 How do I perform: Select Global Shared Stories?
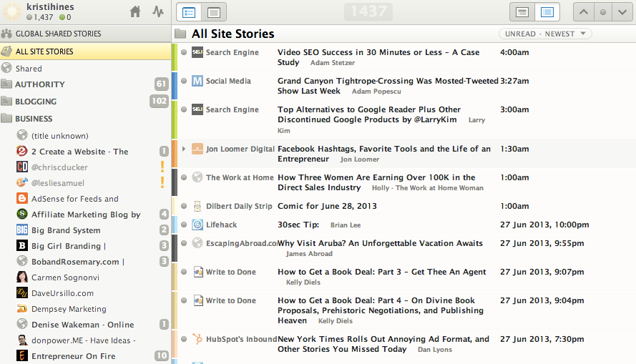click(58, 34)
